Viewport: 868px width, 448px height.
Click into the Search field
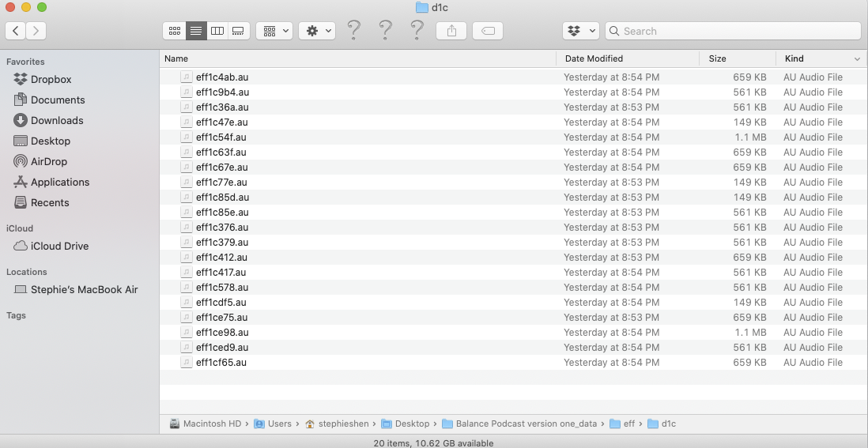(733, 31)
